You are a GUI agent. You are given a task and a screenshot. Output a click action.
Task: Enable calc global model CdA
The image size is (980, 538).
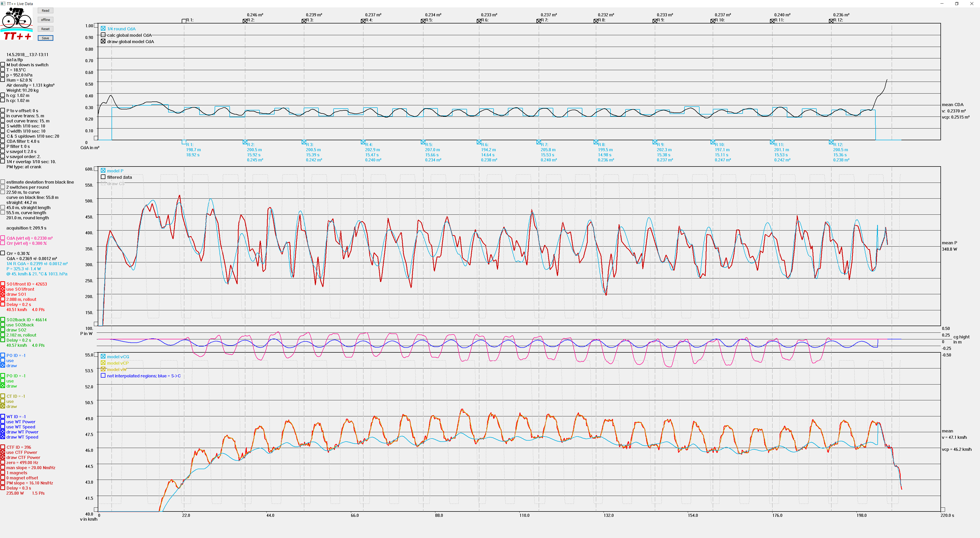coord(103,35)
